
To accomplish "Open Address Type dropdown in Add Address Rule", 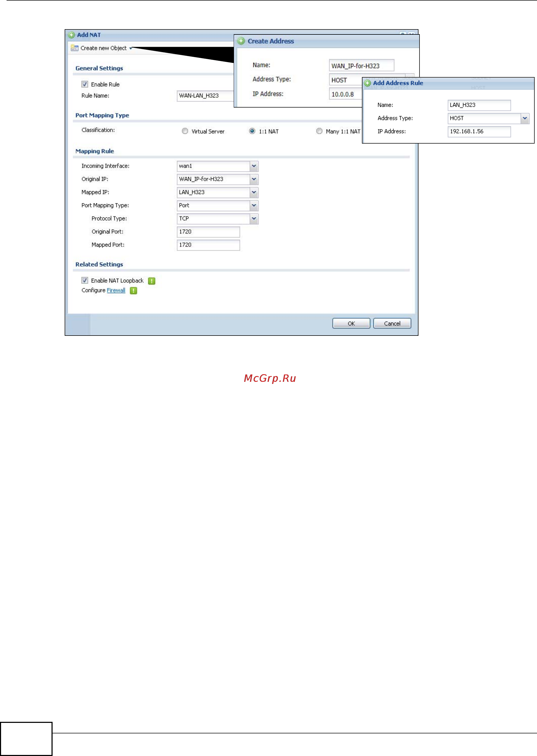I will (525, 118).
